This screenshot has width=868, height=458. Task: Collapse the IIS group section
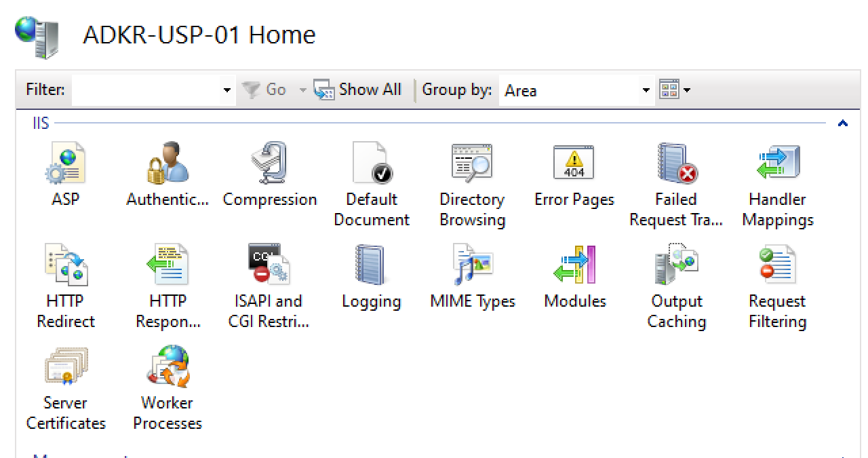(x=843, y=123)
